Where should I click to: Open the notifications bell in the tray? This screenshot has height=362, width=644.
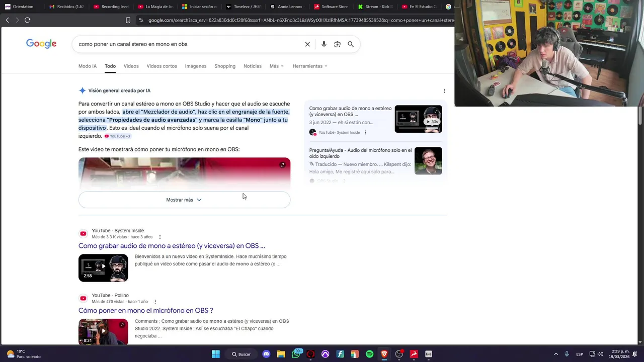click(635, 354)
